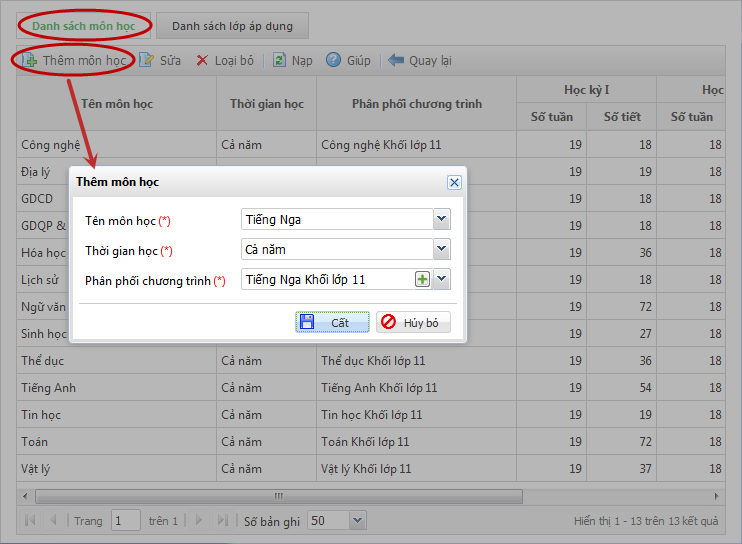Click the Học kỳ I group header
This screenshot has height=544, width=742.
point(586,89)
